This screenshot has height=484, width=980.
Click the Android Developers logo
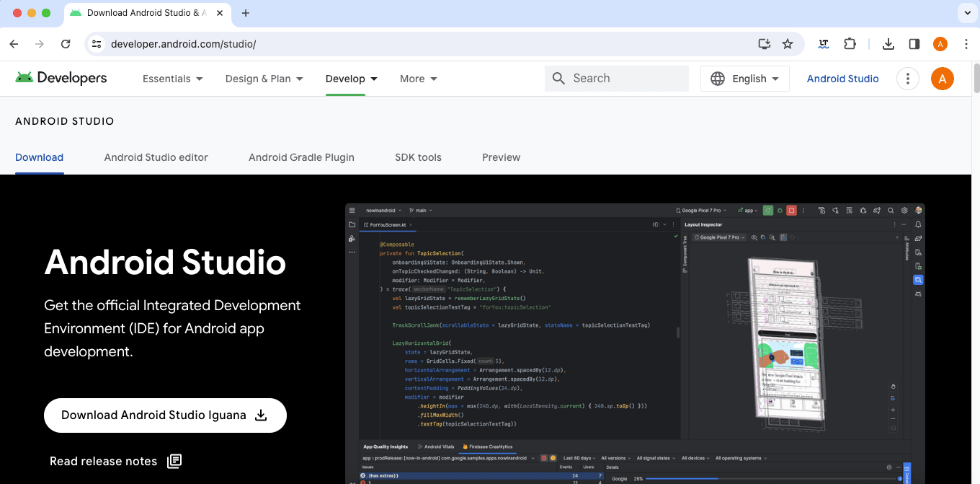[x=61, y=78]
